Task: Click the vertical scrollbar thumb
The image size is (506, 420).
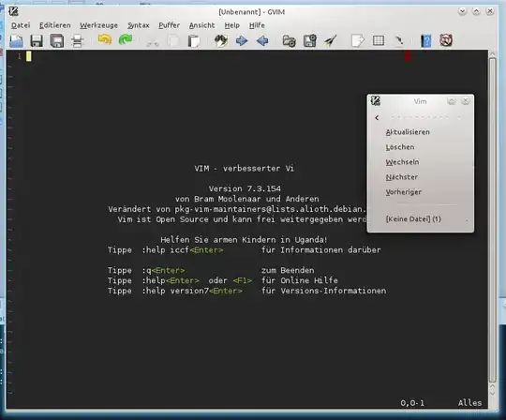Action: click(x=492, y=219)
